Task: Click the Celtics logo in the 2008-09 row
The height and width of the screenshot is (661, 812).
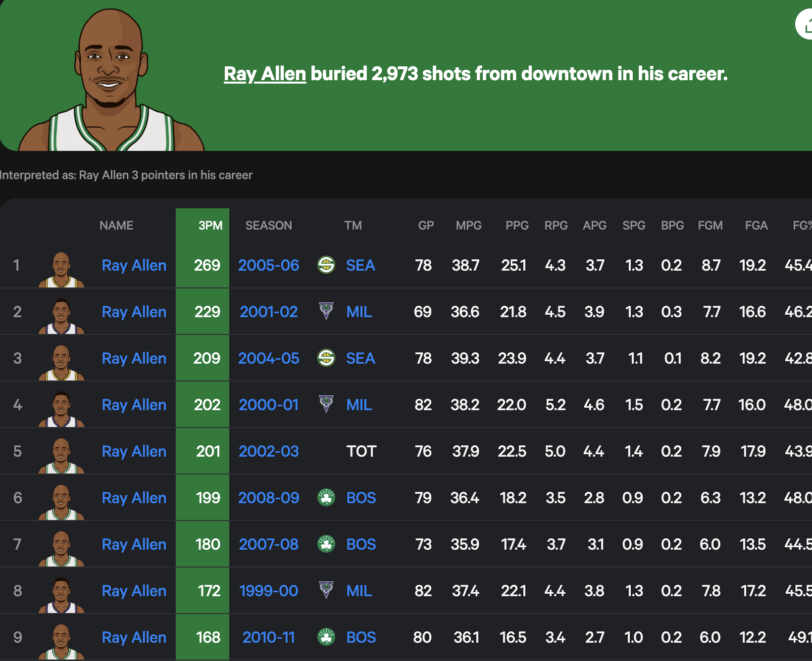Action: [x=326, y=497]
